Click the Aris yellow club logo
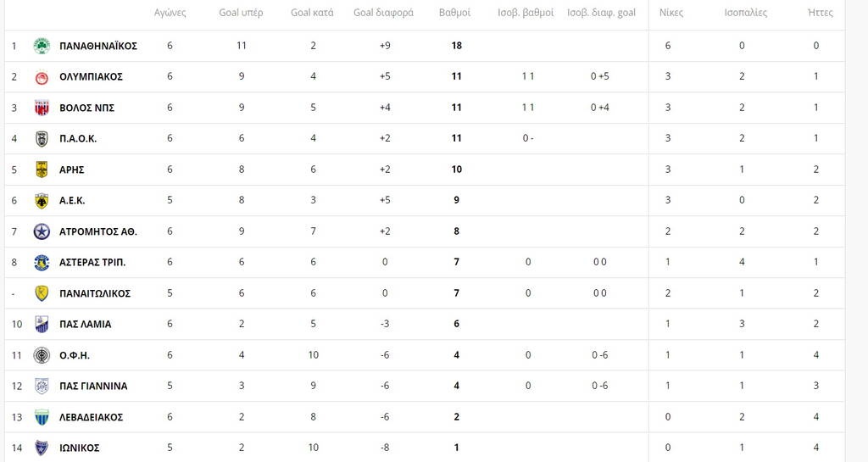Screen dimensions: 868x462 [42, 170]
